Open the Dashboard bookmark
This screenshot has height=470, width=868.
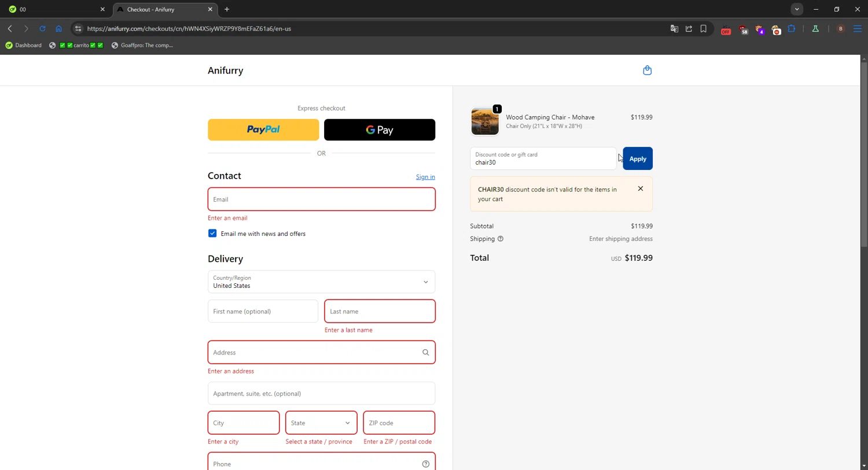click(24, 45)
